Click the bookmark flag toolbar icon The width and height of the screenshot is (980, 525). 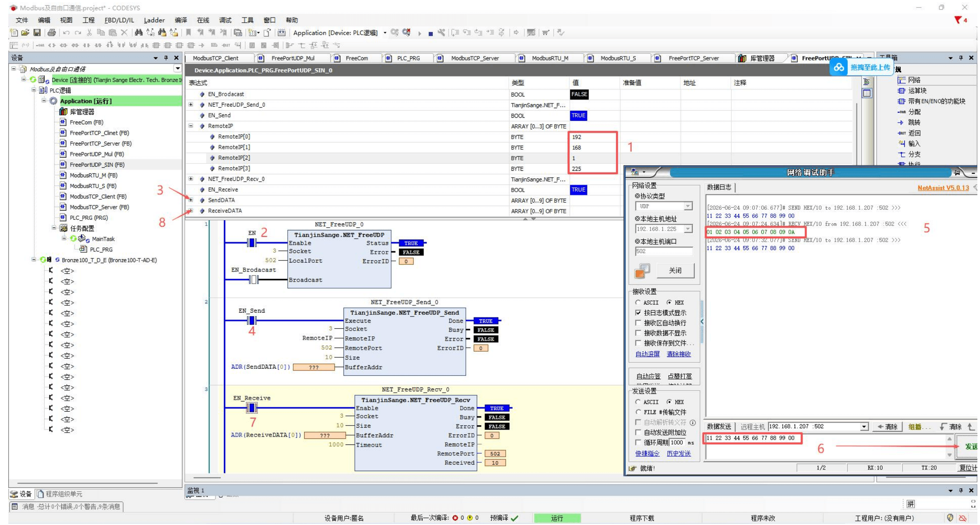pyautogui.click(x=188, y=32)
